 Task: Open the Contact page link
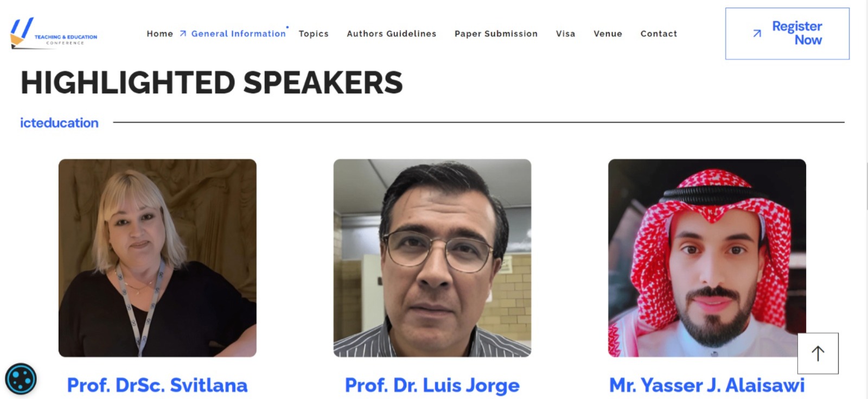tap(659, 34)
